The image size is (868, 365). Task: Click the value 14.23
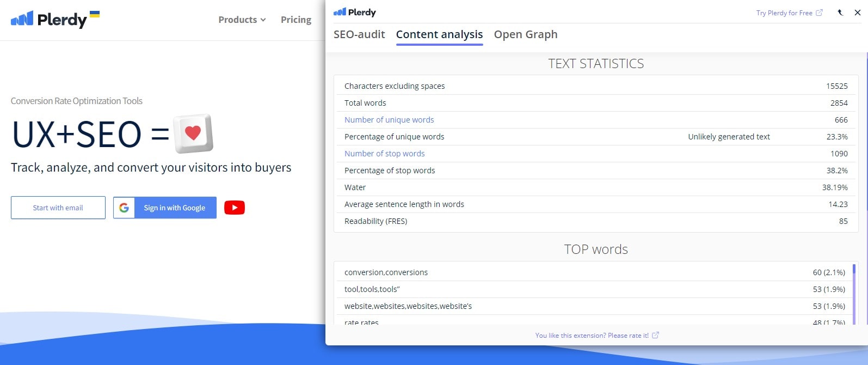click(838, 204)
